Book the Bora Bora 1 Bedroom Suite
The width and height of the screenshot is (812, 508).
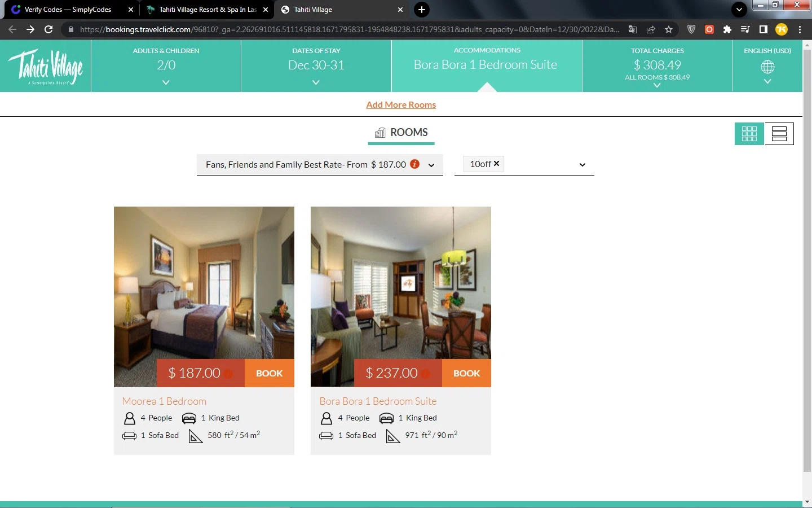pyautogui.click(x=466, y=373)
